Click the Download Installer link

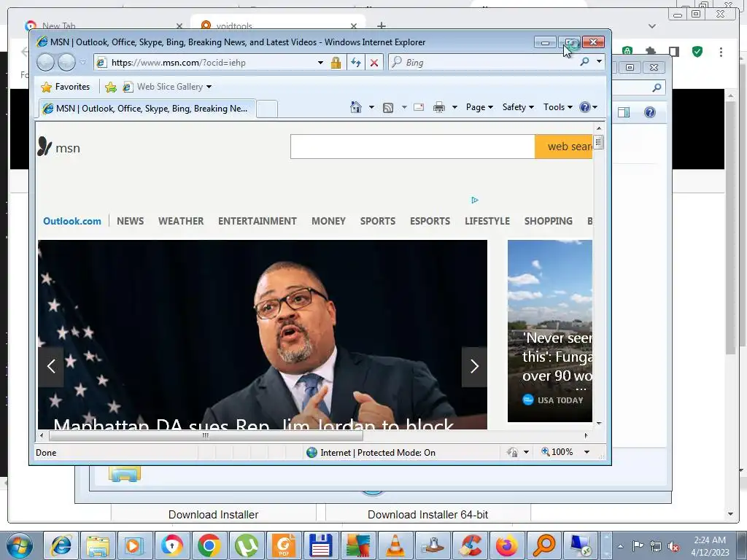pos(214,514)
